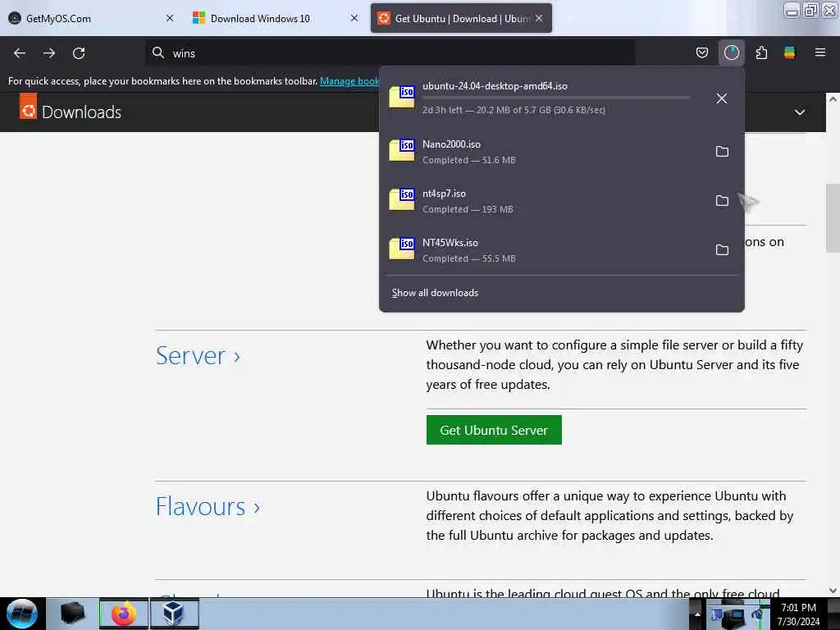Click the Ubuntu logo next to Downloads
840x630 pixels.
pyautogui.click(x=29, y=106)
